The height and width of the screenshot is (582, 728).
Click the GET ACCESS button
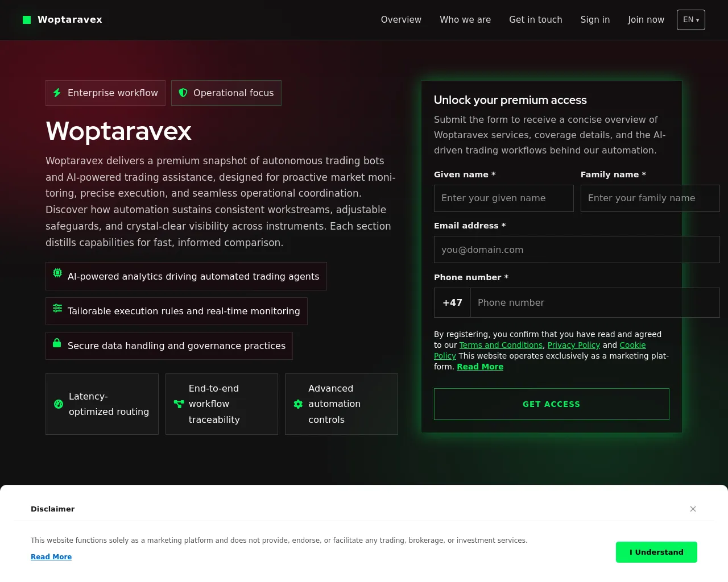552,404
